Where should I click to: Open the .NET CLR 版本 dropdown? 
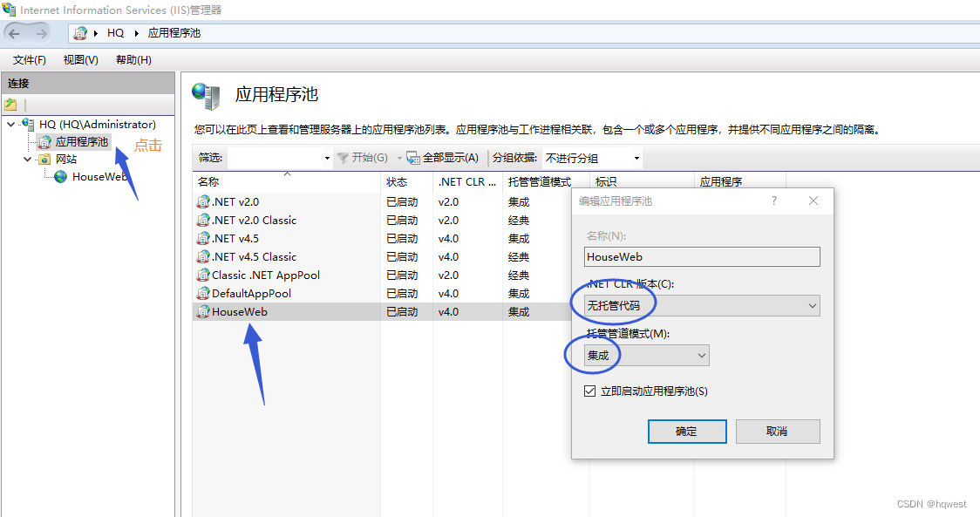point(702,306)
